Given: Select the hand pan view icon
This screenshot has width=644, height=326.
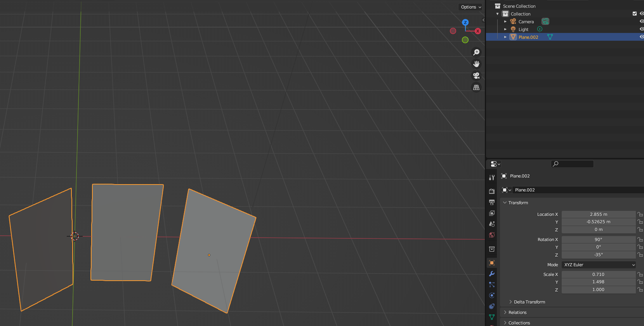Looking at the screenshot, I should click(x=476, y=64).
